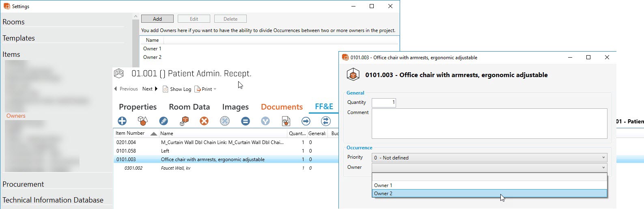Click the document with shapes icon
This screenshot has width=644, height=209.
pyautogui.click(x=286, y=121)
